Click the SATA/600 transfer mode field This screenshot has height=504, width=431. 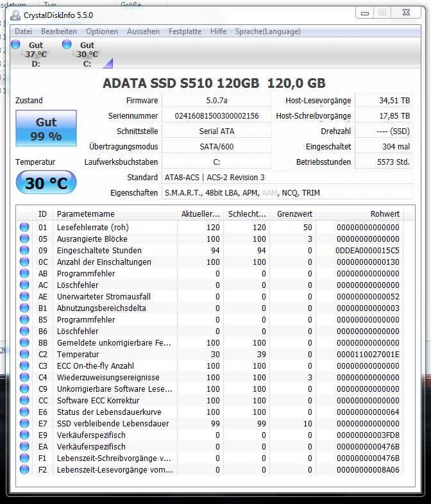(x=217, y=147)
